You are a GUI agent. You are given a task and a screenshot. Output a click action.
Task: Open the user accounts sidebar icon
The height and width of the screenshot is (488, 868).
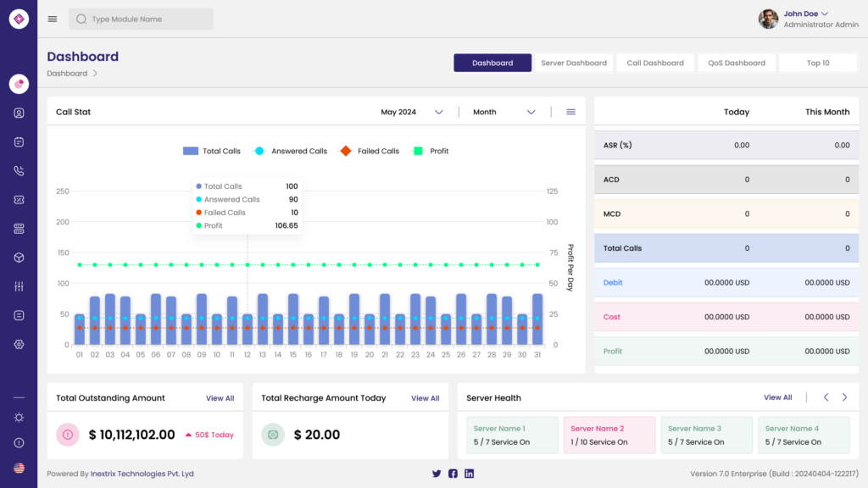(19, 113)
